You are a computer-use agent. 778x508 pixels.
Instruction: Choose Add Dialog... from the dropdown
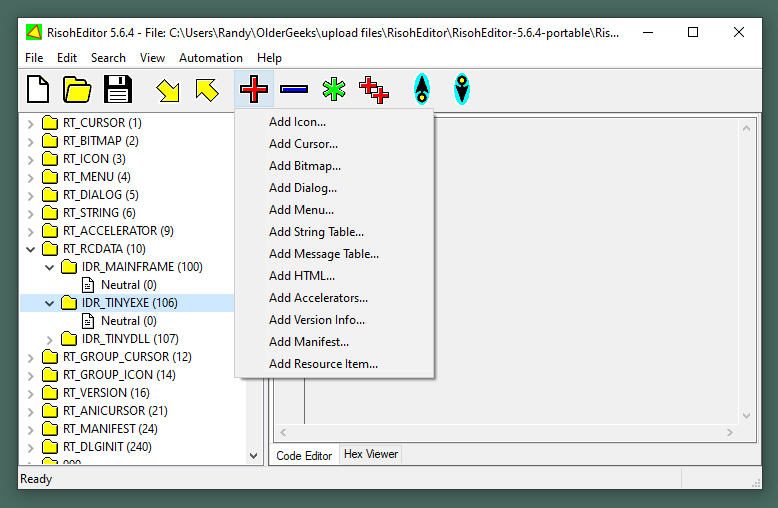(x=334, y=188)
